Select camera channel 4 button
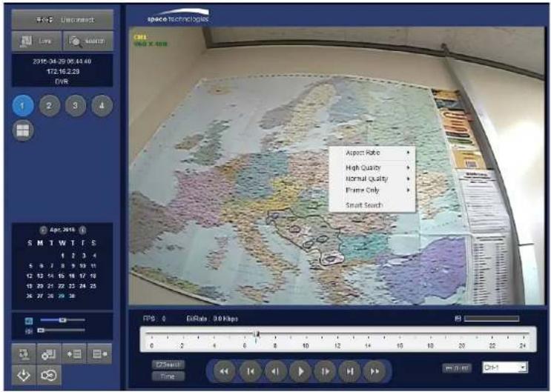 (102, 105)
